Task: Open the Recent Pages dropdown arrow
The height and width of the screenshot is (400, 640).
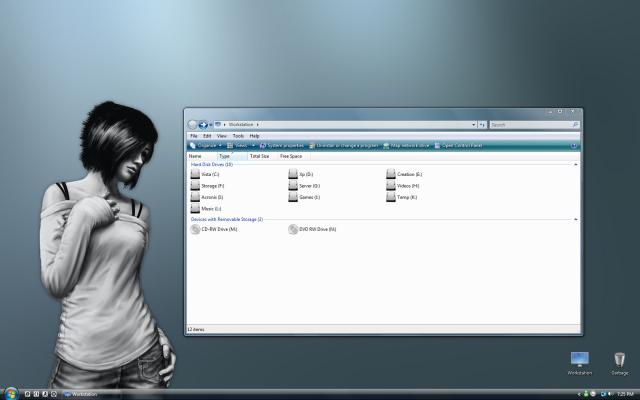Action: (x=211, y=124)
